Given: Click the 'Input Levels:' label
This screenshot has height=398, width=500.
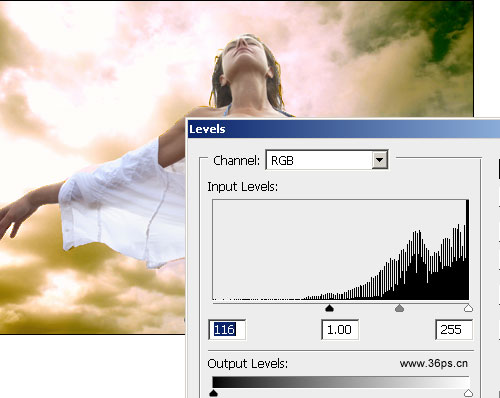Looking at the screenshot, I should pos(243,187).
